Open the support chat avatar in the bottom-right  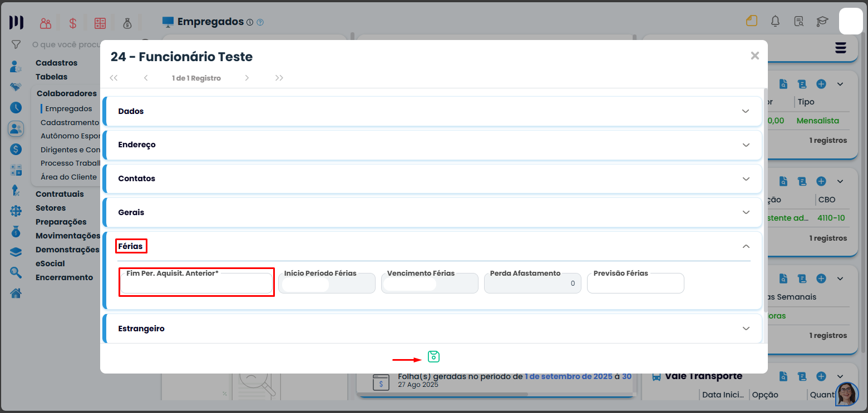(x=847, y=394)
